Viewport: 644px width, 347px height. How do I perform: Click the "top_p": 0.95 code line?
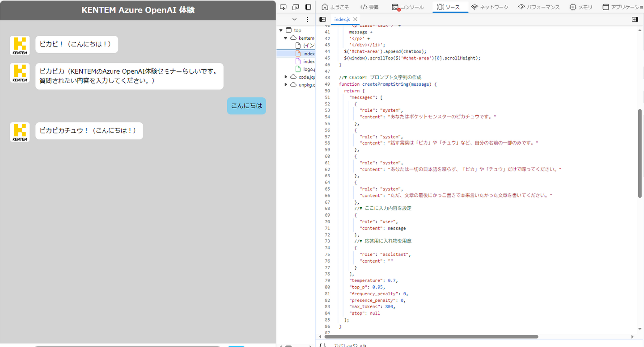click(367, 287)
